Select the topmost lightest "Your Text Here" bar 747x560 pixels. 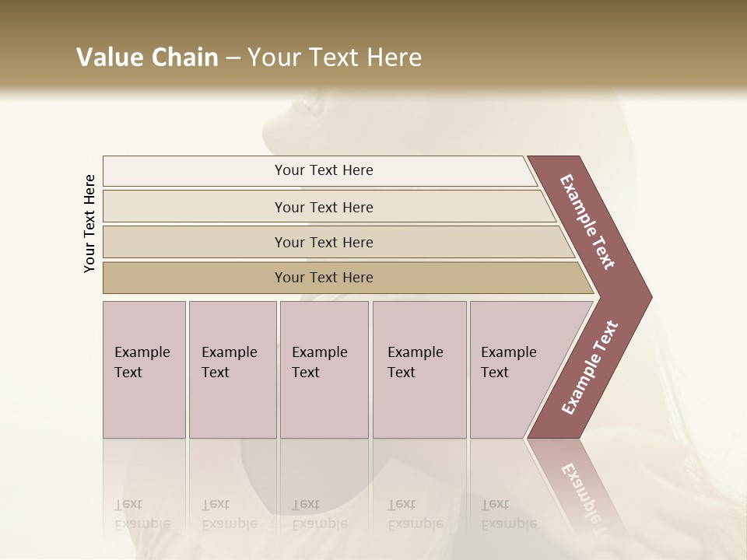(x=320, y=171)
